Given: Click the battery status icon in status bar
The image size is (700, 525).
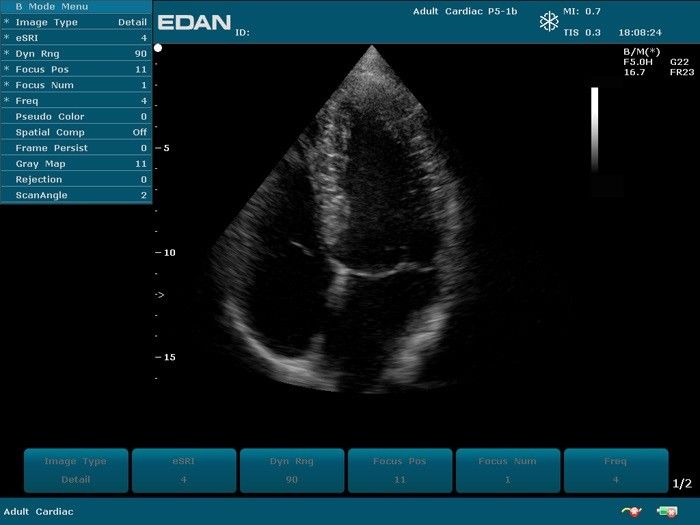Looking at the screenshot, I should tap(667, 511).
